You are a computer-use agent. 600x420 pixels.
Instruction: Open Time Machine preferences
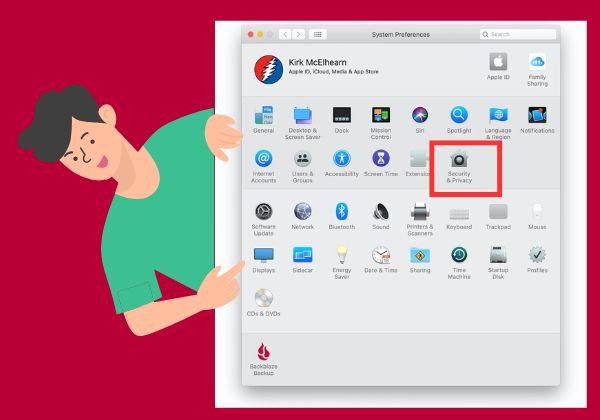coord(459,262)
